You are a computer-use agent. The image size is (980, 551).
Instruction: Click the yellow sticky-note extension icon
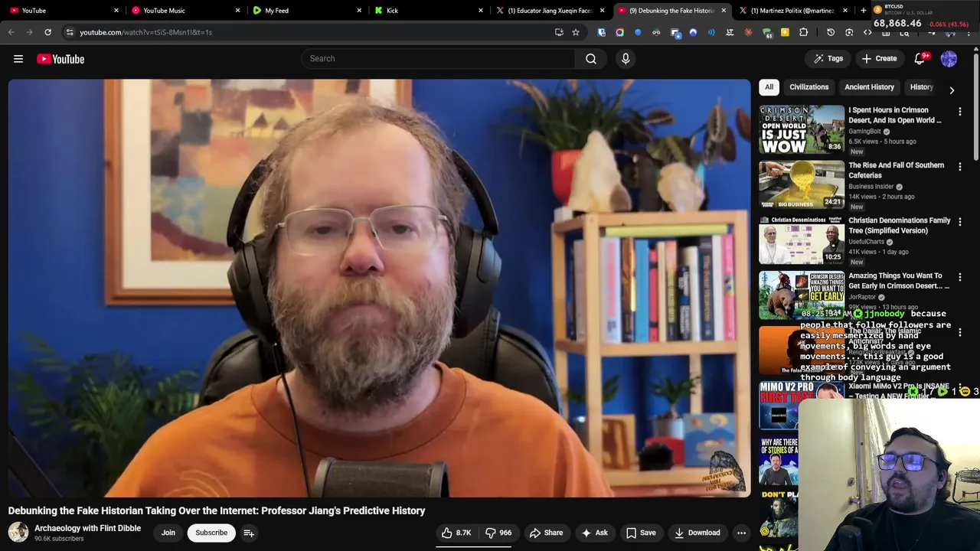(785, 32)
